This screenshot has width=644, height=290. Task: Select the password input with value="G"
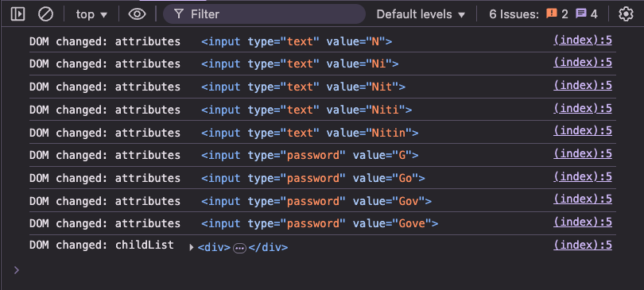tap(310, 156)
